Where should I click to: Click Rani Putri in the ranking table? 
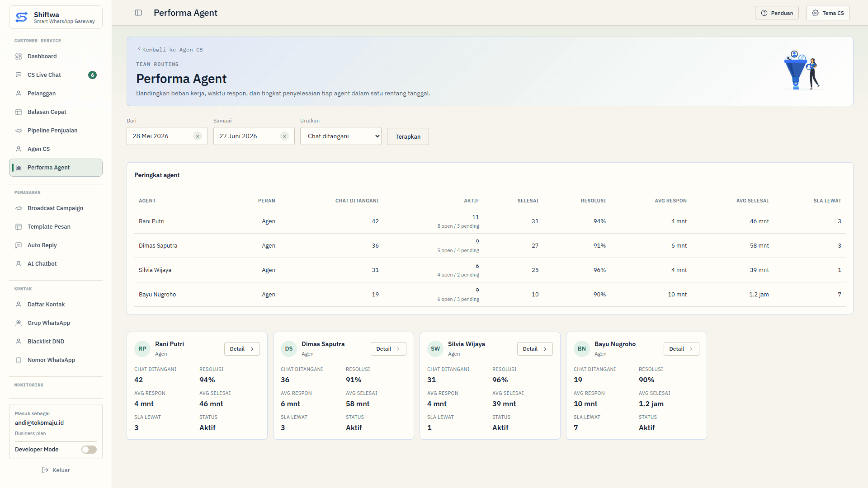pyautogui.click(x=151, y=221)
